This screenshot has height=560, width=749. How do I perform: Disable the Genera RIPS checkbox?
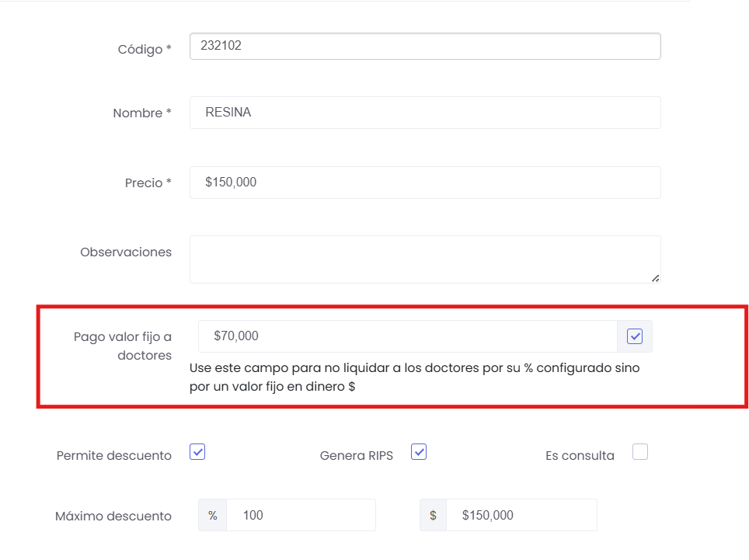click(419, 452)
